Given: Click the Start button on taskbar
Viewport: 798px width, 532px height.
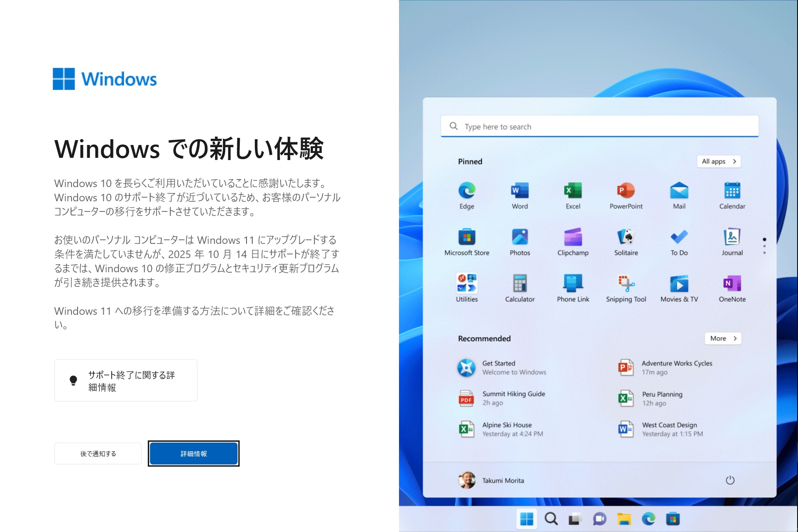Looking at the screenshot, I should pos(527,519).
